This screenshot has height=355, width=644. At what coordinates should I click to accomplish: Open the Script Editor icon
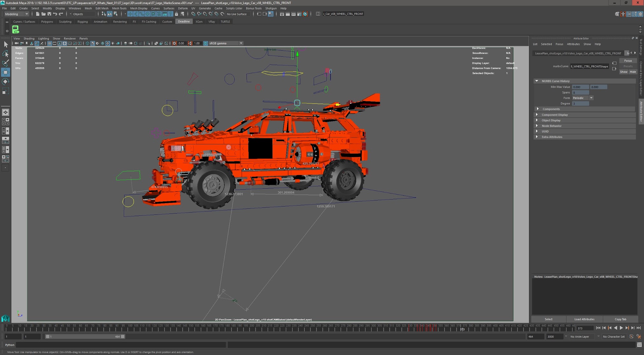point(639,345)
